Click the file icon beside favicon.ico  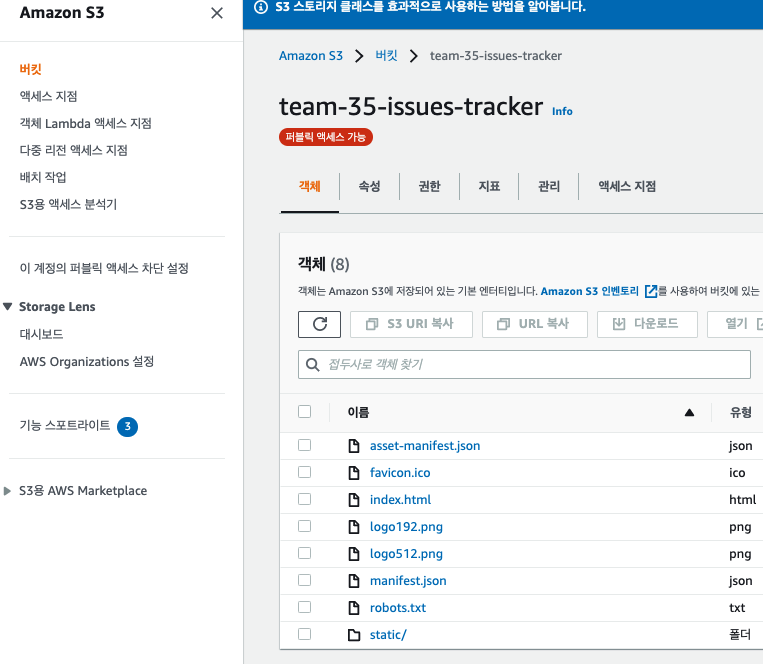click(x=354, y=473)
